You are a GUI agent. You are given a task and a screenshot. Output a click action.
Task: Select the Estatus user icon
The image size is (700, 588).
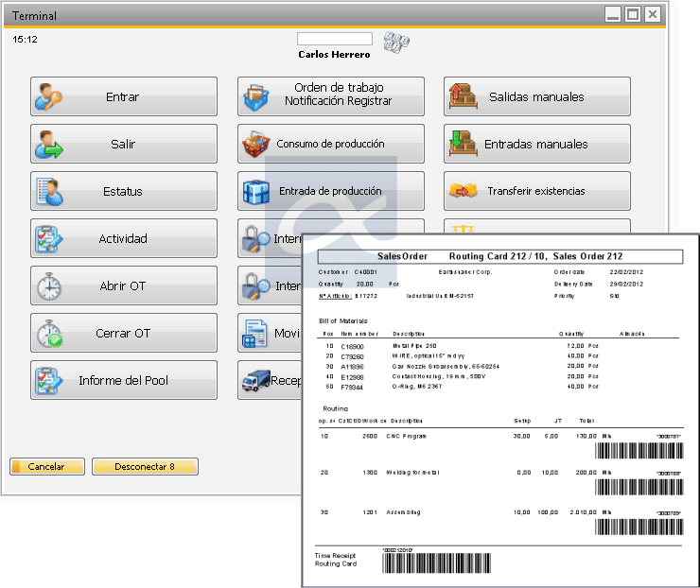[48, 191]
